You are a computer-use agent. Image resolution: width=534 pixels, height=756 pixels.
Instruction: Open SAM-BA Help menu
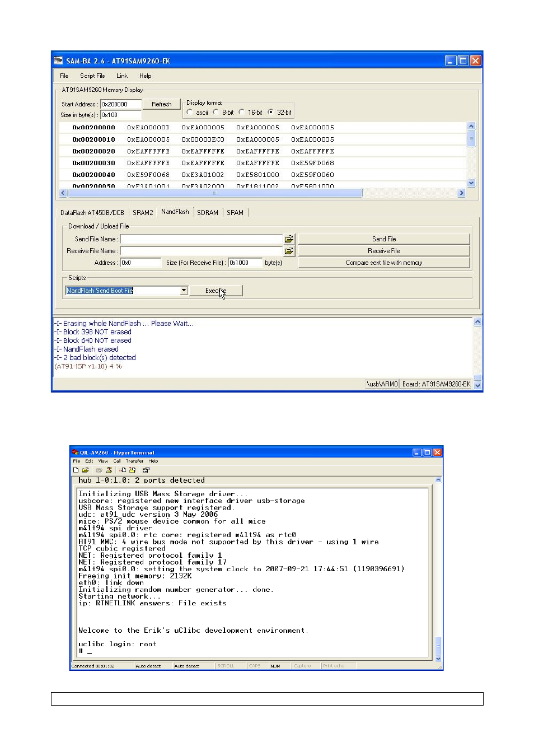pyautogui.click(x=146, y=76)
